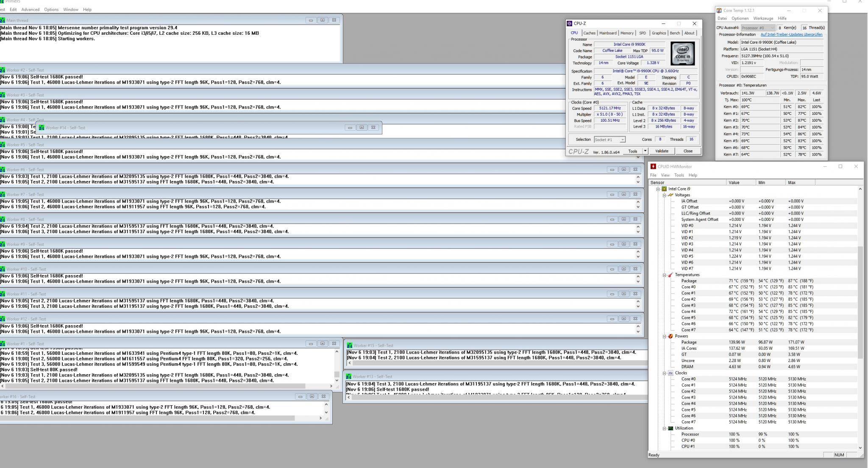Collapse the Voltages tree node

pos(665,195)
